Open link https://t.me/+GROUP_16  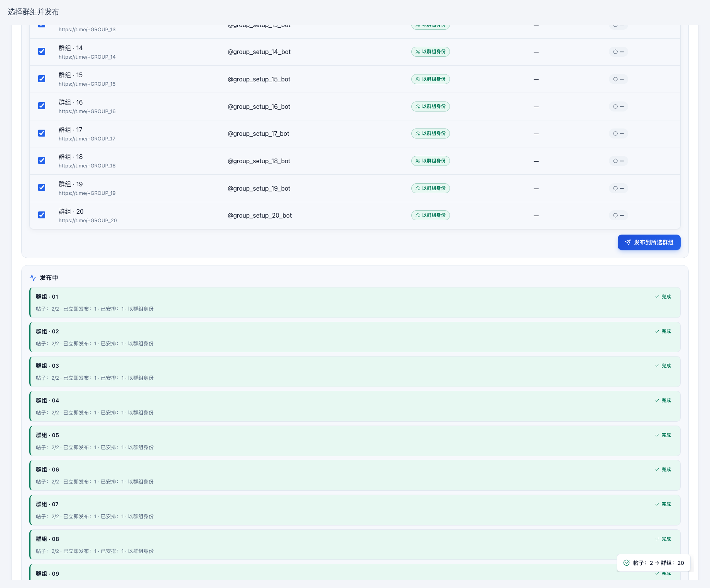click(87, 112)
